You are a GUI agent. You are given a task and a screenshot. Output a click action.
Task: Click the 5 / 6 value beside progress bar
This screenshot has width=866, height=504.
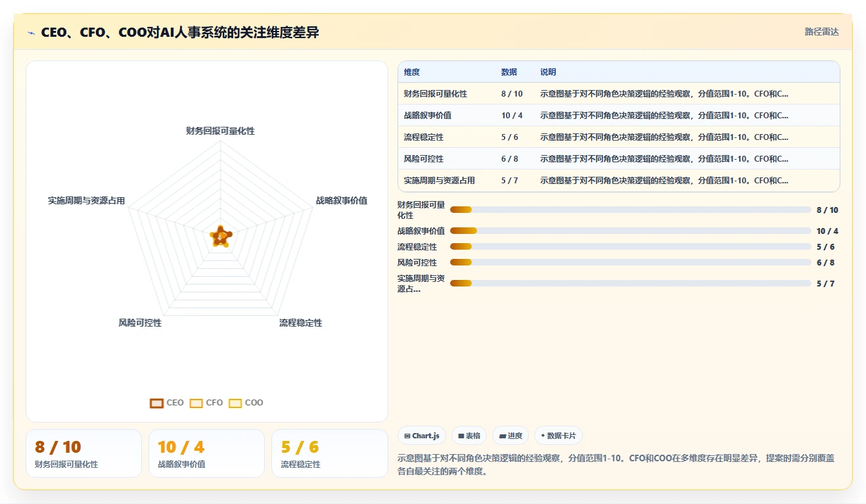pos(825,247)
